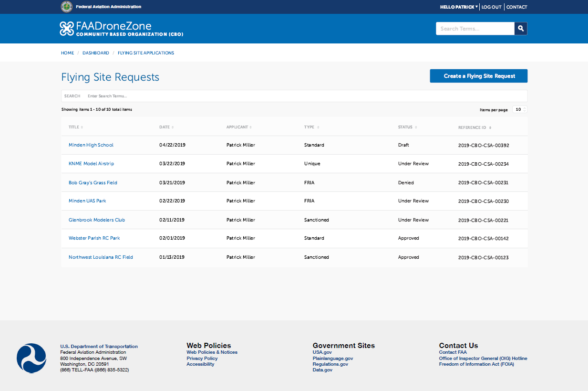Log out using the top link
588x391 pixels.
(x=491, y=7)
